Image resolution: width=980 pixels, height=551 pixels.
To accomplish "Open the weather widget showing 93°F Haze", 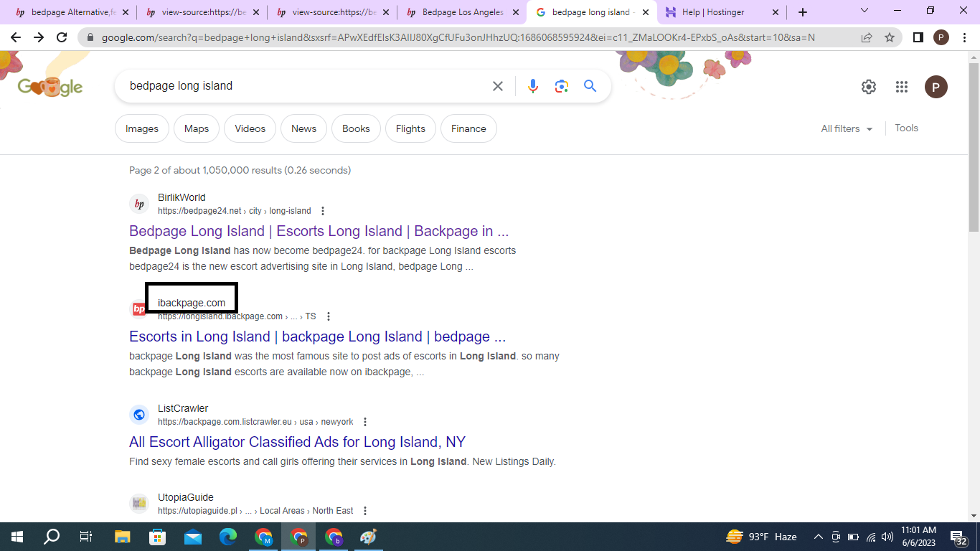I will coord(761,537).
